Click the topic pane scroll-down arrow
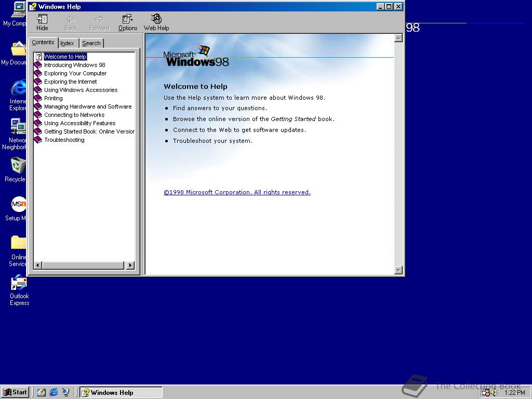The image size is (532, 399). (x=398, y=270)
